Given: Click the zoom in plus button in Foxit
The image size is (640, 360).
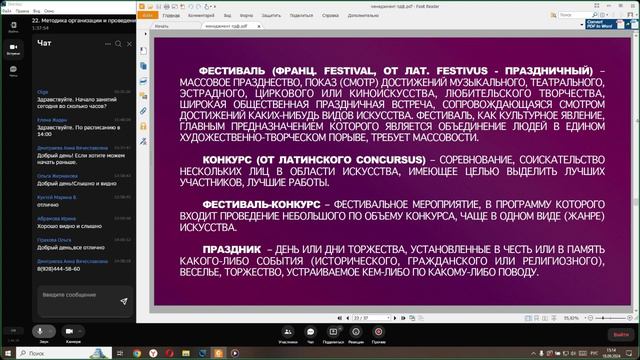Looking at the screenshot, I should point(630,318).
